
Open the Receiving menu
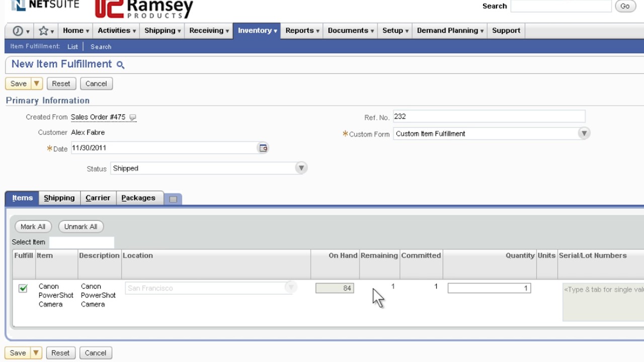[x=209, y=31]
